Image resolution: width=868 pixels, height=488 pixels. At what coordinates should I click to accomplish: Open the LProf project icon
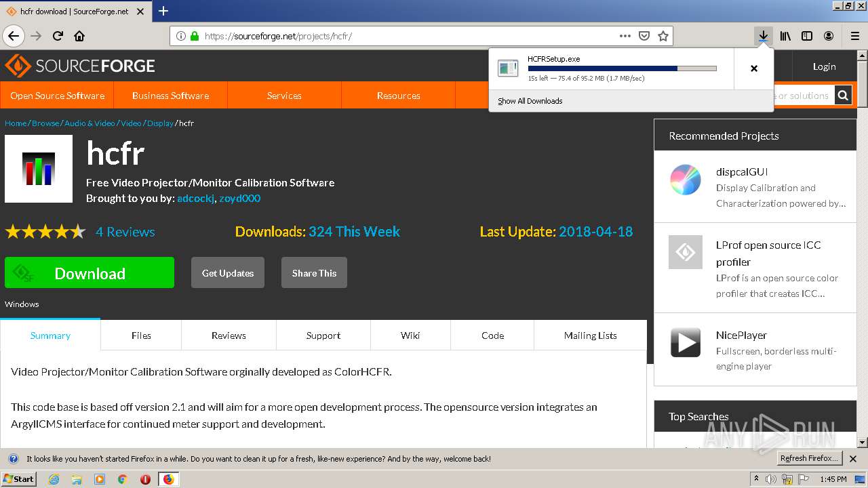[686, 252]
